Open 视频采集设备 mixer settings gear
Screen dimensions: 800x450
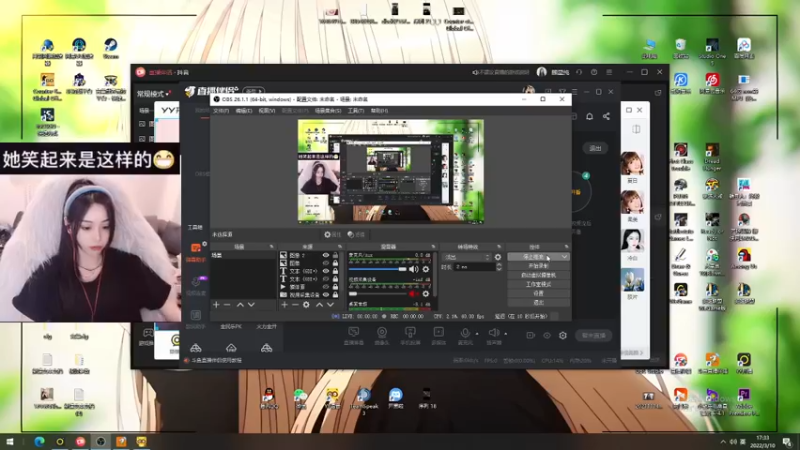pos(426,294)
